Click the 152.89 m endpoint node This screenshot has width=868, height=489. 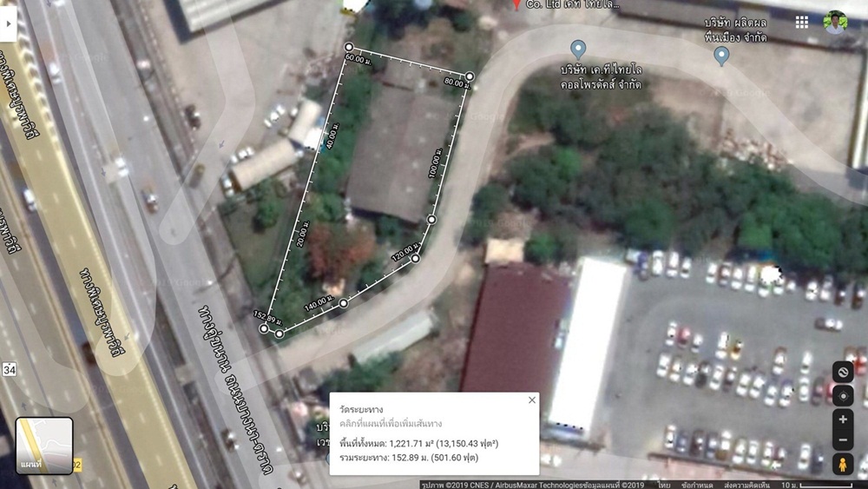coord(264,328)
